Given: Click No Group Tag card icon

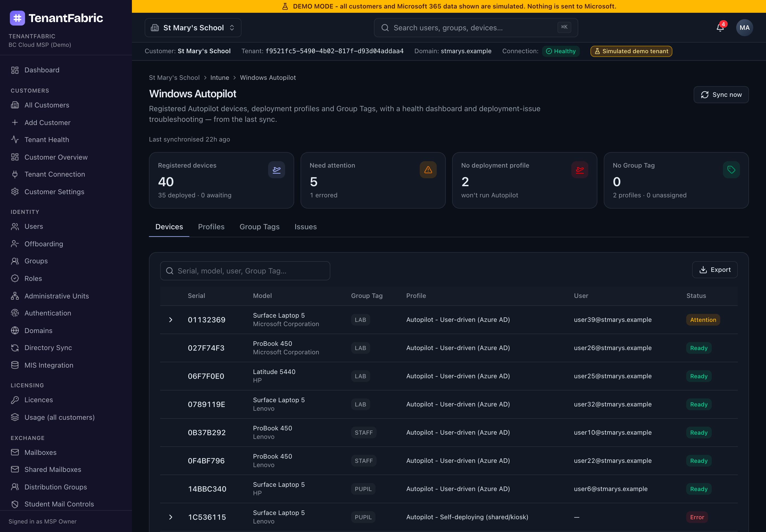Looking at the screenshot, I should point(731,170).
